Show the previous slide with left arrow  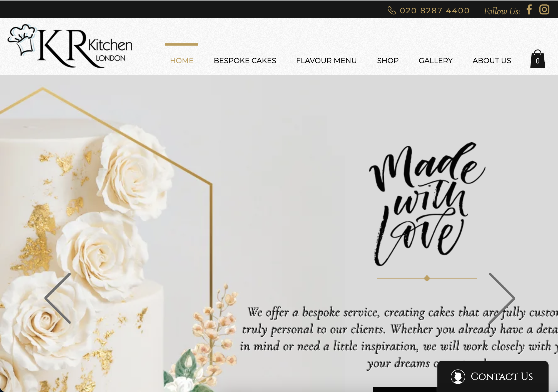(x=58, y=298)
